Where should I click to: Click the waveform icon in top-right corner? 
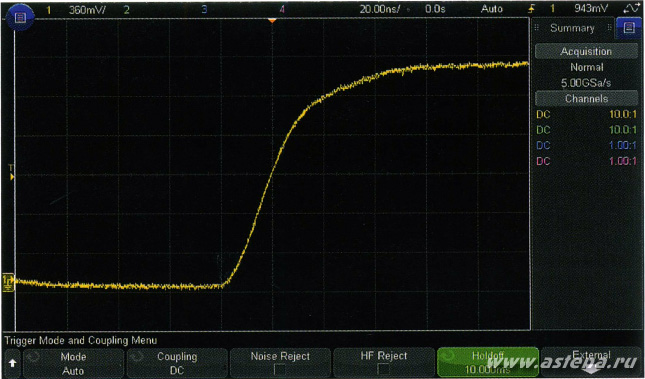(632, 8)
